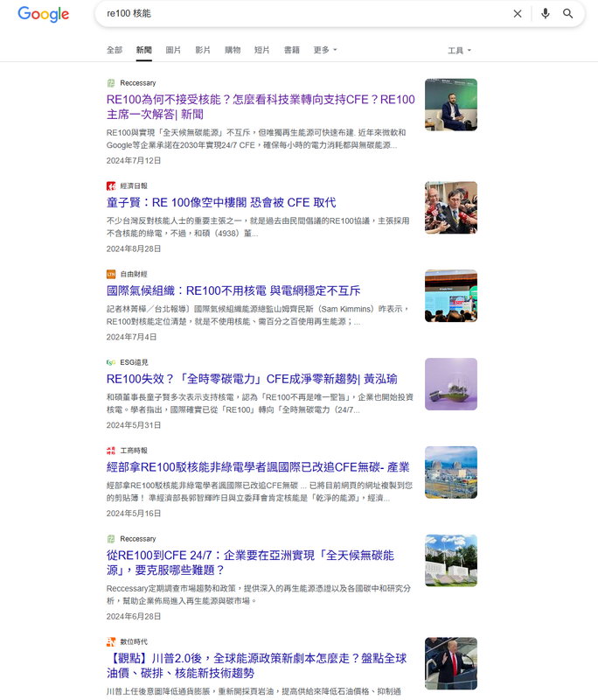Submit search with magnifier icon
598x700 pixels.
567,14
